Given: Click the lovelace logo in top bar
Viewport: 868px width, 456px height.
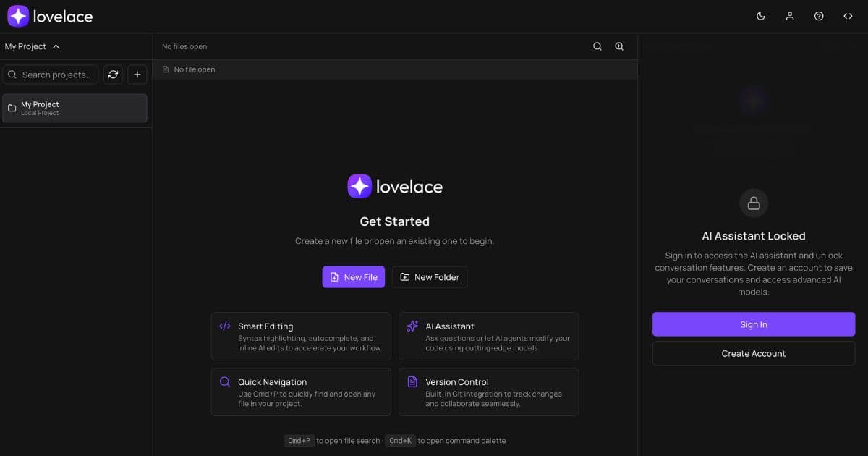Looking at the screenshot, I should [x=50, y=16].
